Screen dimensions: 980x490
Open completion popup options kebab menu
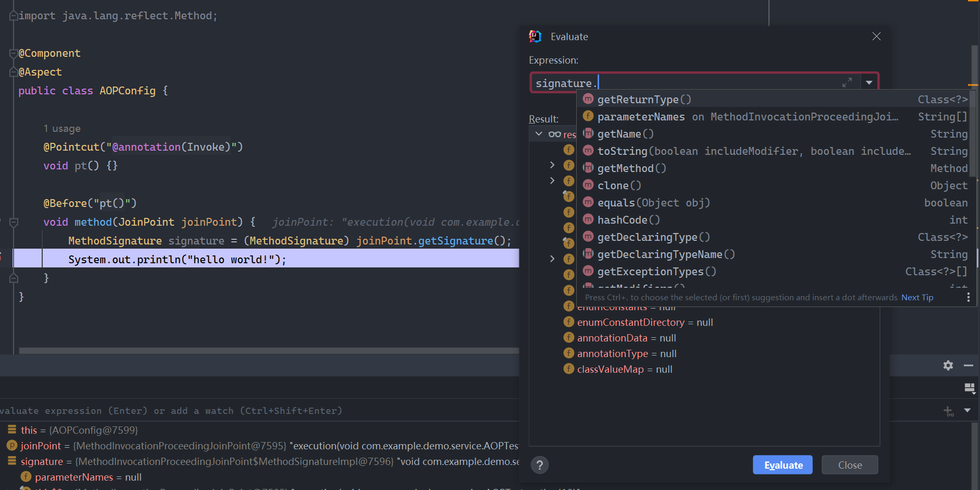(x=968, y=297)
